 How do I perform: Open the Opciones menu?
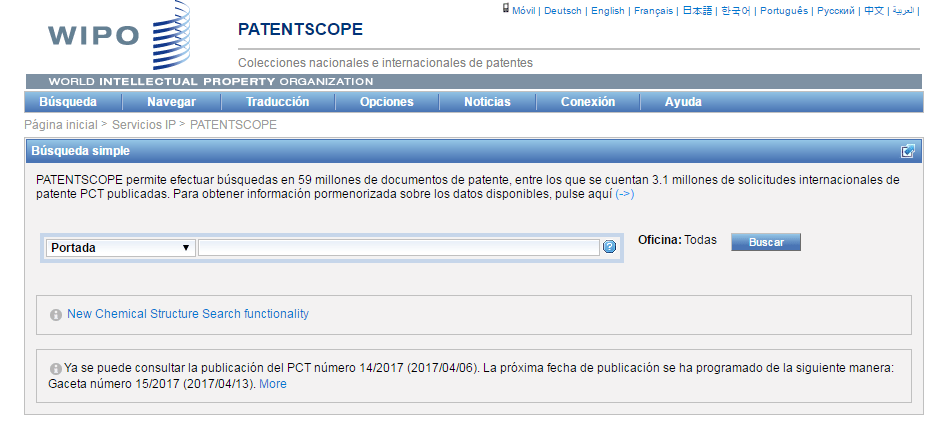coord(387,102)
